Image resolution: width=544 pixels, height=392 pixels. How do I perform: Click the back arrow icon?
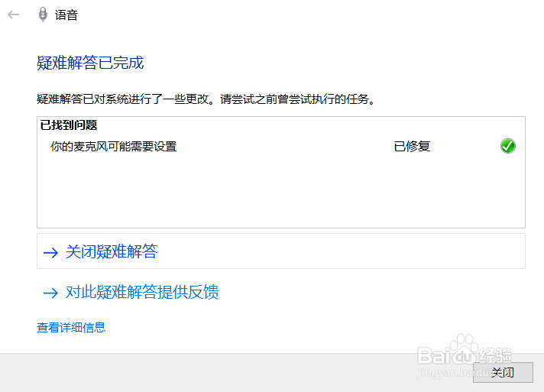click(x=13, y=15)
